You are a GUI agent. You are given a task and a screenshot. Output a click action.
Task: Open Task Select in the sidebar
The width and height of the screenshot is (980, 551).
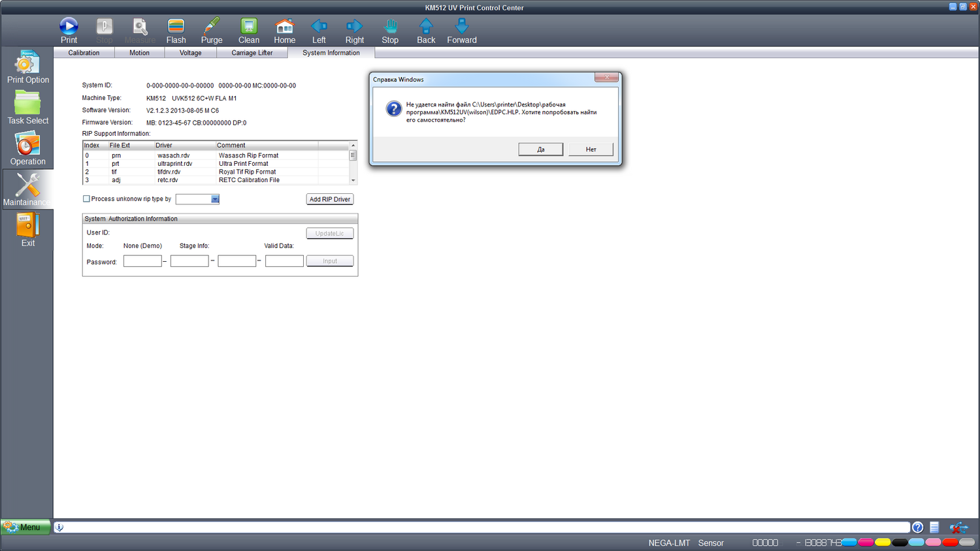[x=27, y=108]
